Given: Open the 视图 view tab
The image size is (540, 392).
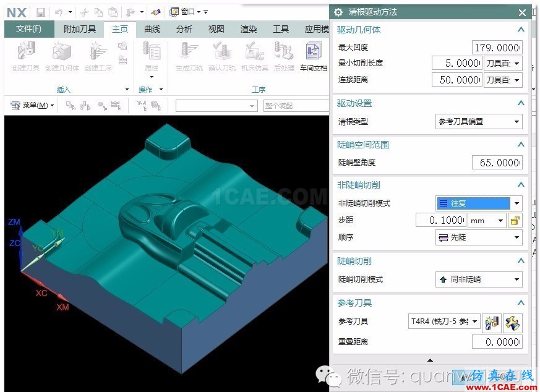Looking at the screenshot, I should point(216,29).
